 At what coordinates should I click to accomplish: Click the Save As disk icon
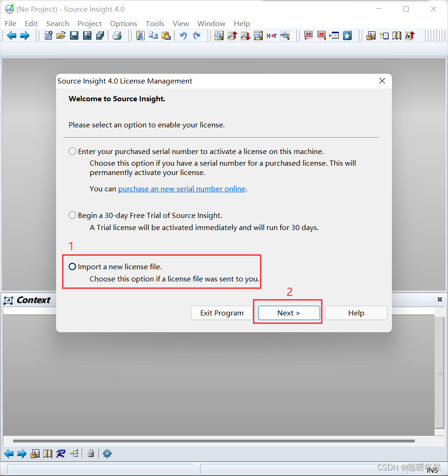(x=87, y=35)
